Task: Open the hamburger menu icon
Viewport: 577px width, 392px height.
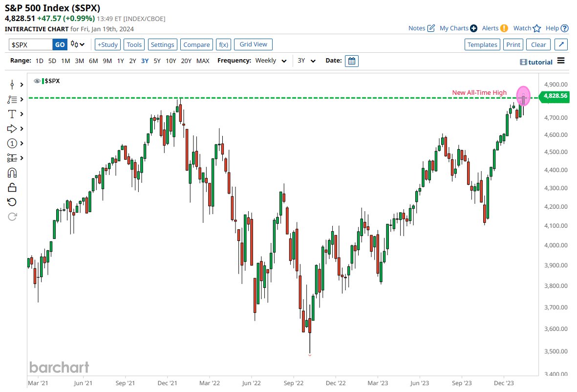Action: [561, 61]
